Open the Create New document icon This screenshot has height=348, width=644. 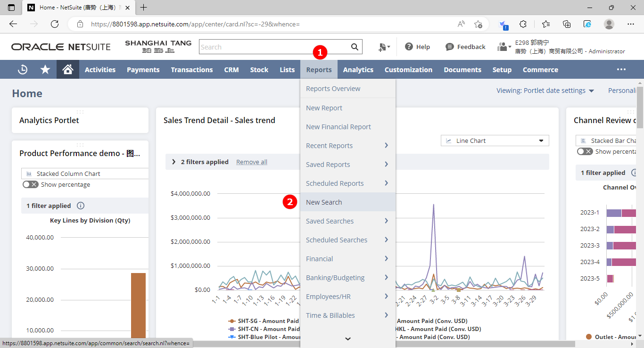tap(384, 47)
